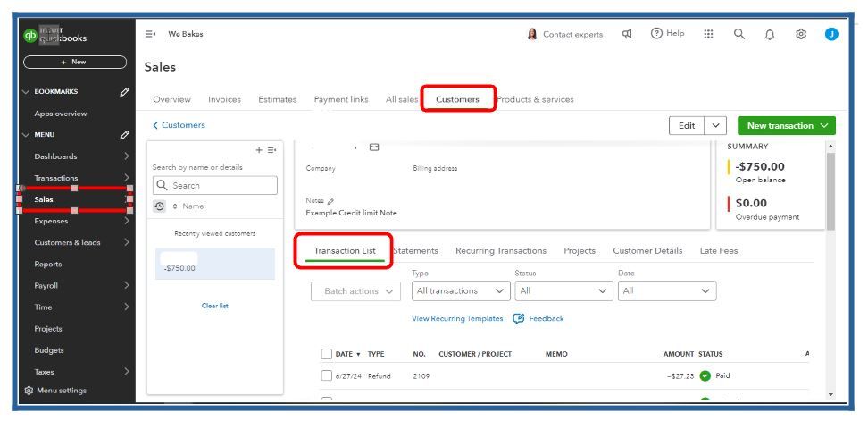Open the Batch actions dropdown

click(x=355, y=291)
